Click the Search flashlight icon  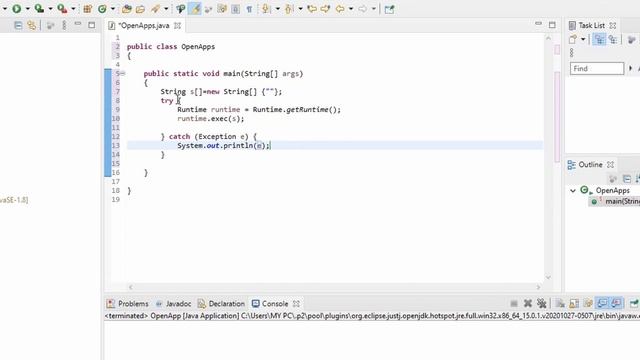[x=156, y=9]
